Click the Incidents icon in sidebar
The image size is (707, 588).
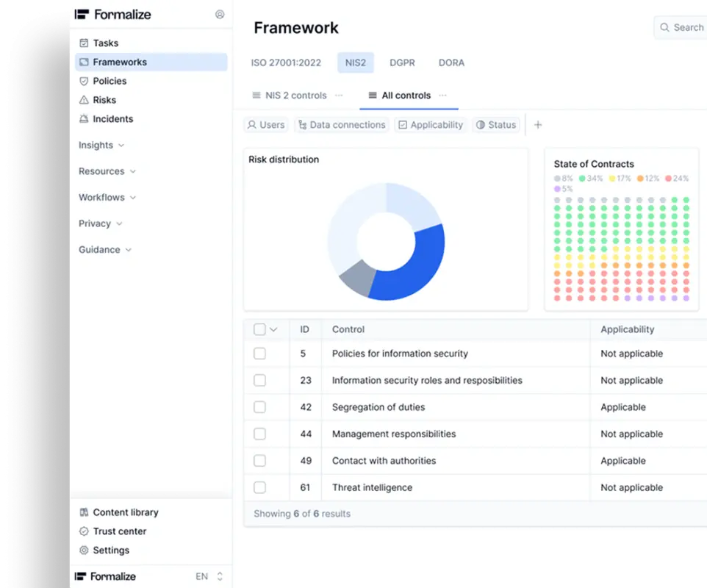tap(84, 119)
